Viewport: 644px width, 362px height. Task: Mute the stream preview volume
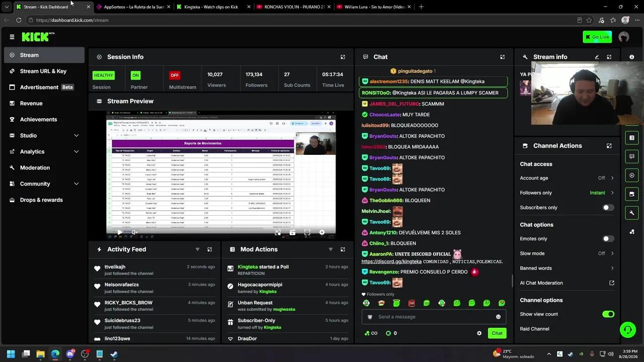(134, 232)
